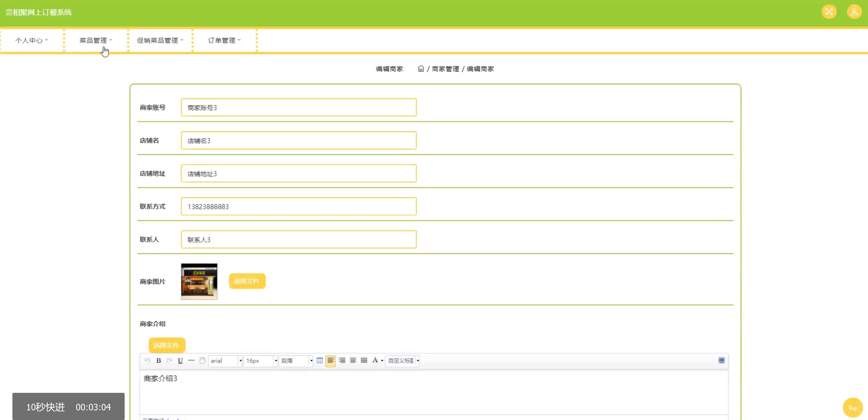Viewport: 868px width, 420px height.
Task: Toggle left-align paragraph button
Action: [x=330, y=360]
